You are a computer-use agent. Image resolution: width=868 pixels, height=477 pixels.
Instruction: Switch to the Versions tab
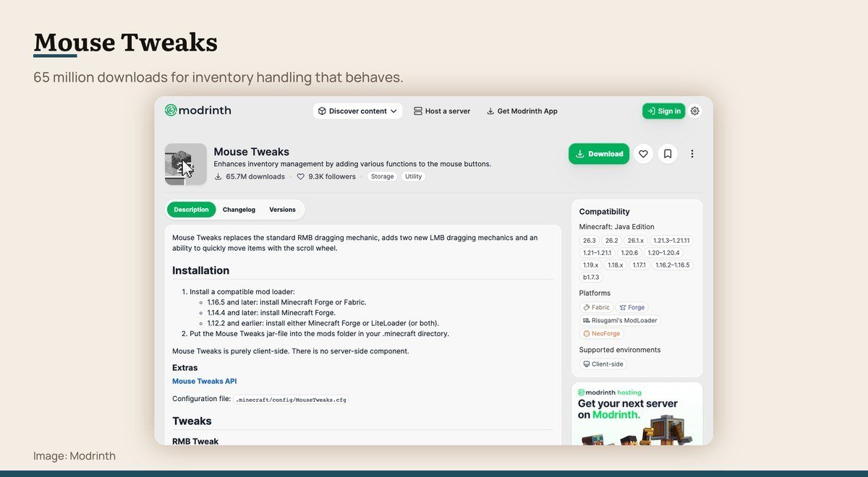(282, 210)
